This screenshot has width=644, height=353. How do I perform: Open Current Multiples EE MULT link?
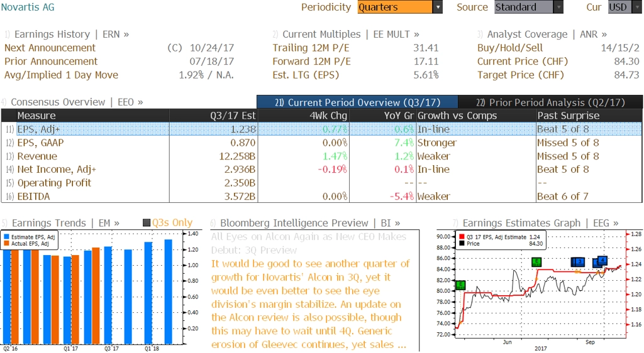[351, 34]
